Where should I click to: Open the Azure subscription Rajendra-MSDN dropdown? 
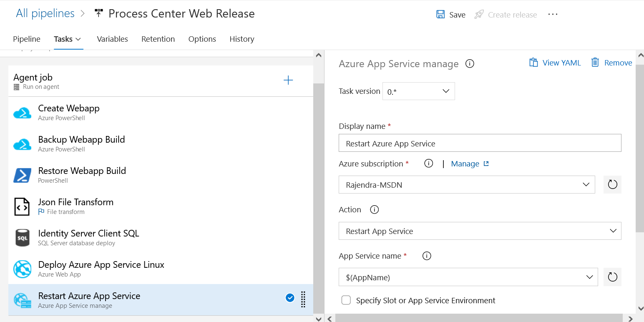pos(467,184)
